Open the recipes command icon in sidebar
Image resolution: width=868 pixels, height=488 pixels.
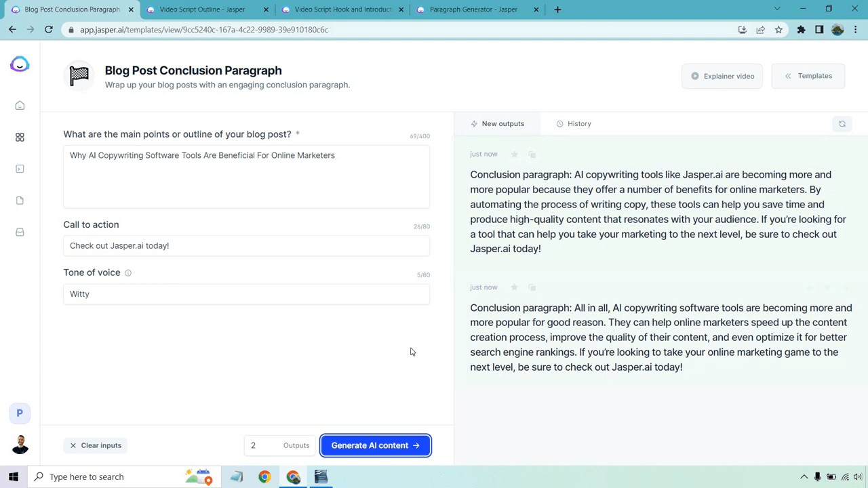[20, 169]
